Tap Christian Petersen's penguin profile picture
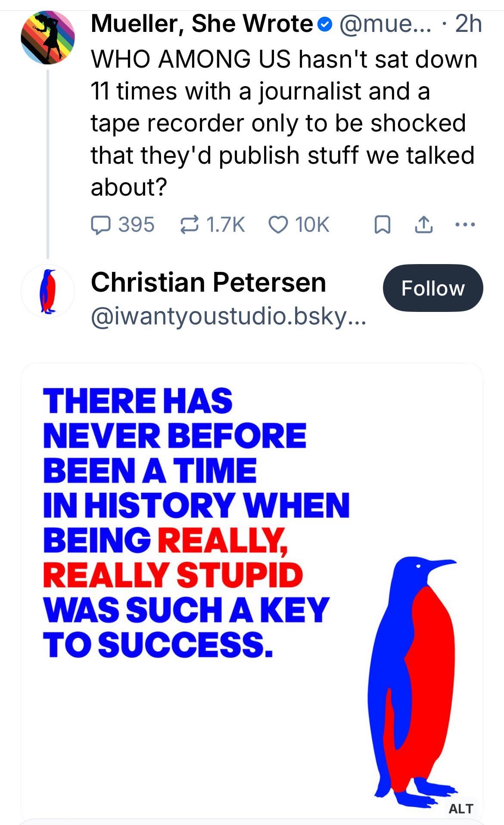Viewport: 504px width, 825px height. [x=48, y=291]
